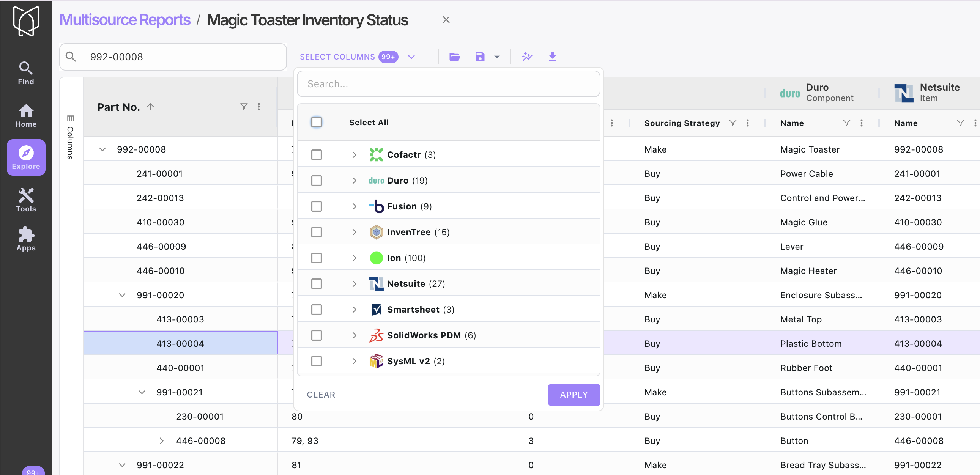Expand the Cofactr column group
The height and width of the screenshot is (475, 980).
(354, 155)
